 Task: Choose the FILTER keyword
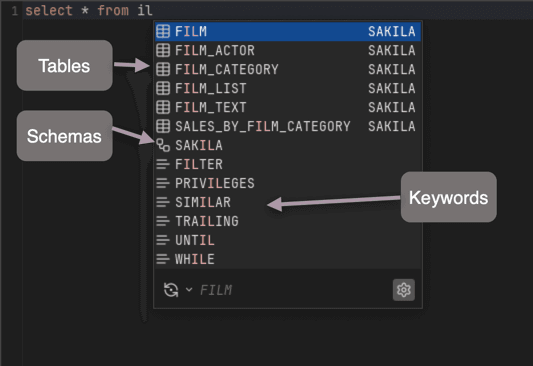tap(288, 164)
